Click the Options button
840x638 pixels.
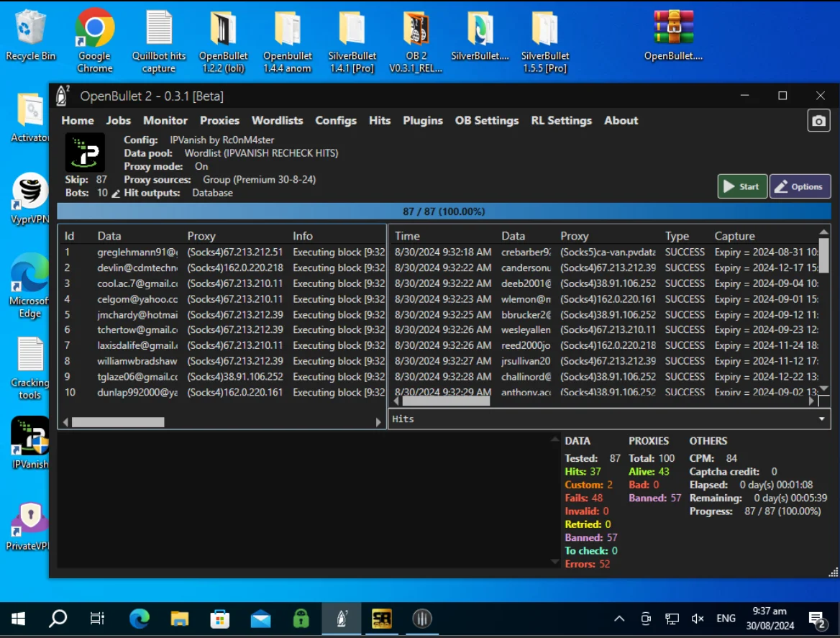800,186
